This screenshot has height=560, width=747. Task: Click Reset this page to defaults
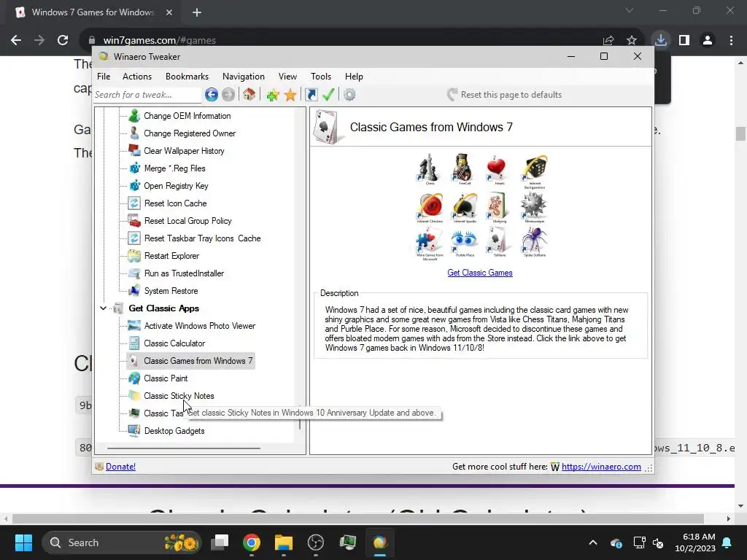pos(505,95)
